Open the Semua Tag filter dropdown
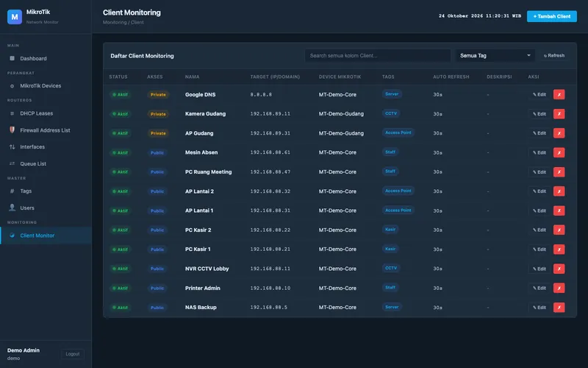Screen dimensions: 588x368 pos(495,56)
